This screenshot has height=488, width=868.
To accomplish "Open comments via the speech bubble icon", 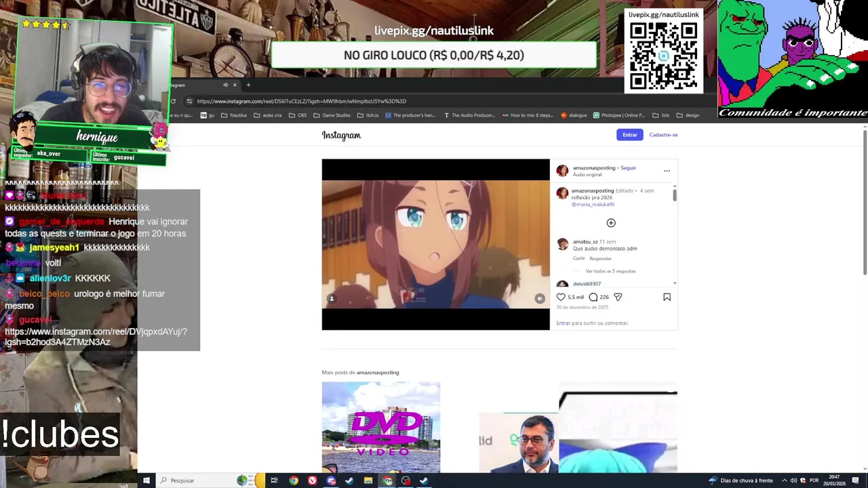I will click(x=593, y=297).
